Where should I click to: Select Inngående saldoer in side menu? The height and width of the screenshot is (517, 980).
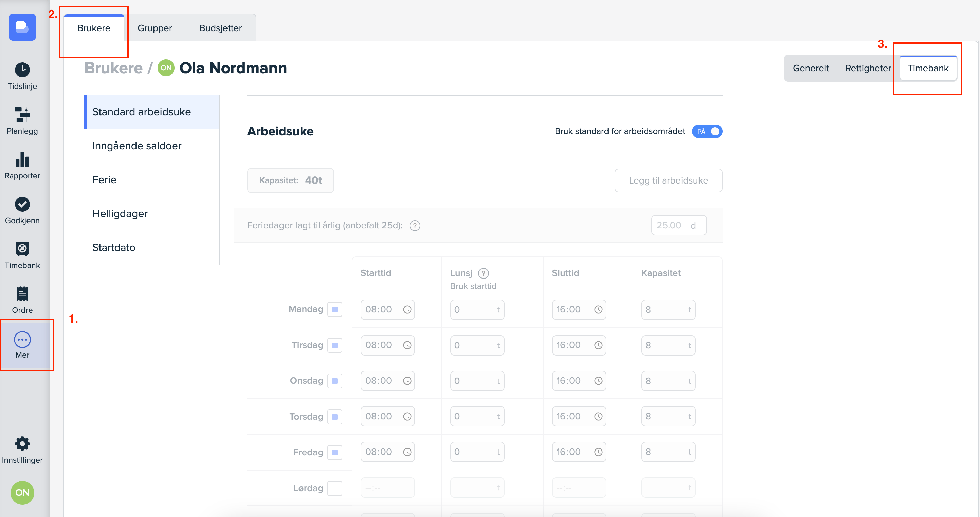pos(137,146)
